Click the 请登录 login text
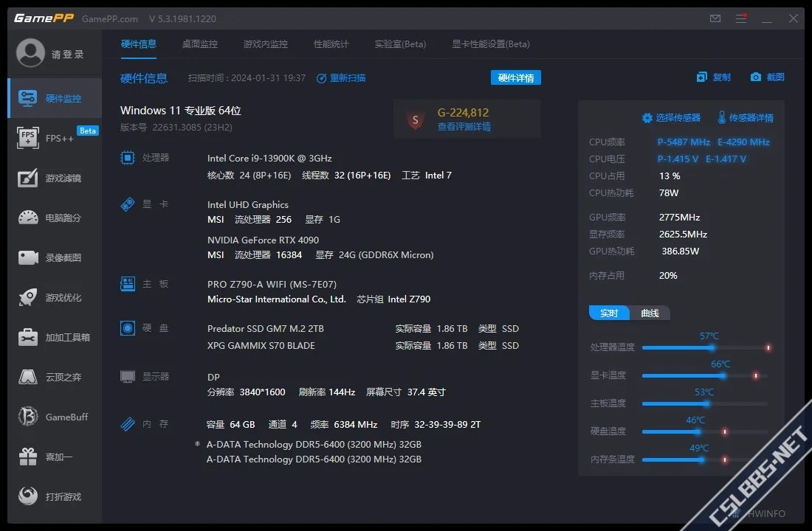 coord(68,54)
